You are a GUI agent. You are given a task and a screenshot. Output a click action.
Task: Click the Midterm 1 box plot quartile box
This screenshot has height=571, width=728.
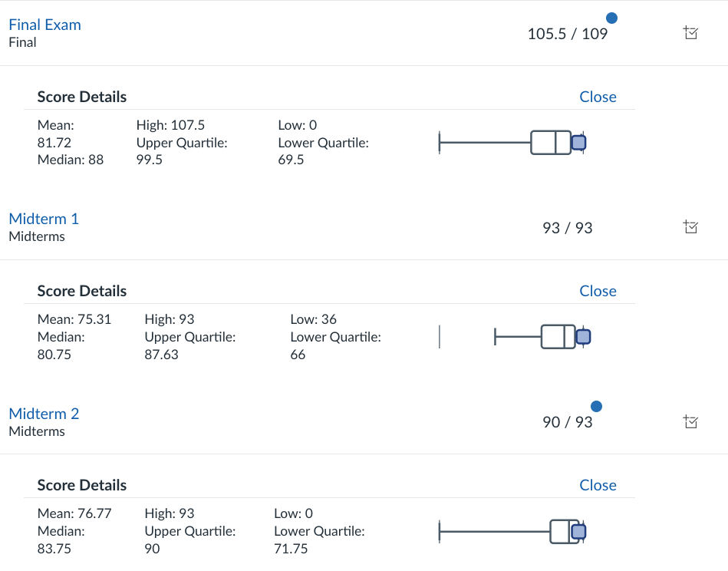pyautogui.click(x=558, y=337)
